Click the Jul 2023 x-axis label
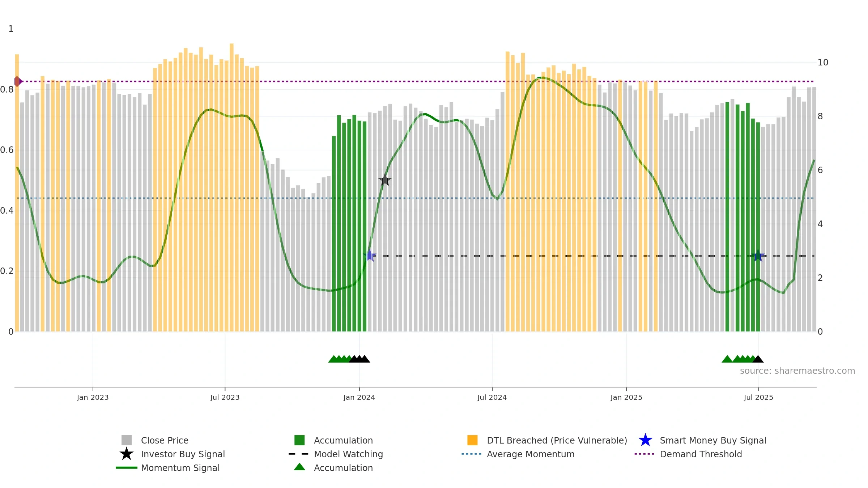The width and height of the screenshot is (868, 488). (x=225, y=398)
